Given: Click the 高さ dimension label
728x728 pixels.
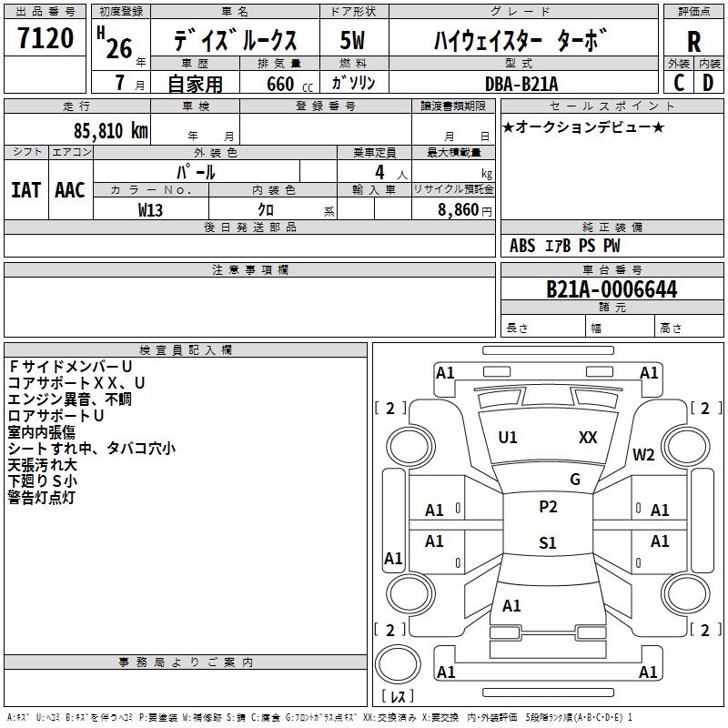Looking at the screenshot, I should click(x=672, y=328).
